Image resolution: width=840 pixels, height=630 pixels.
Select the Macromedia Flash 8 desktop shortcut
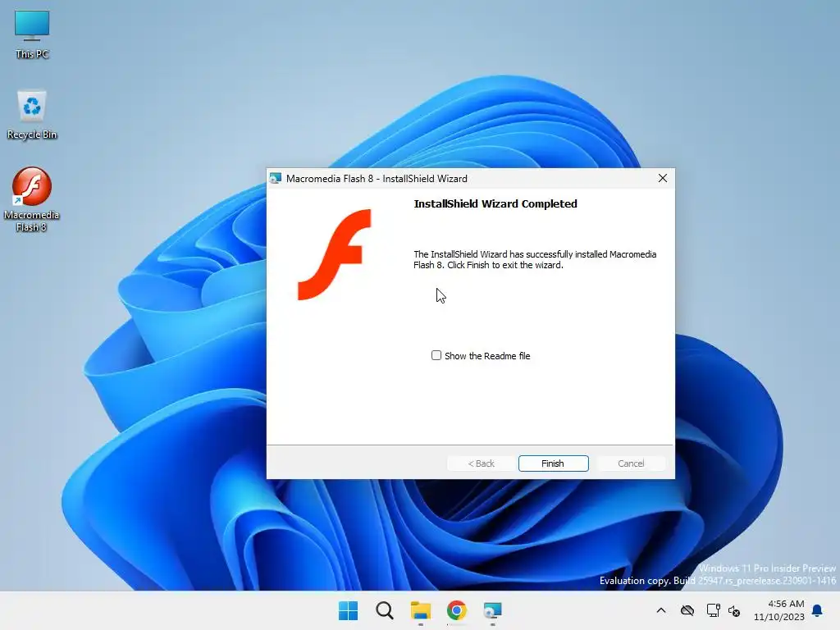[x=32, y=199]
